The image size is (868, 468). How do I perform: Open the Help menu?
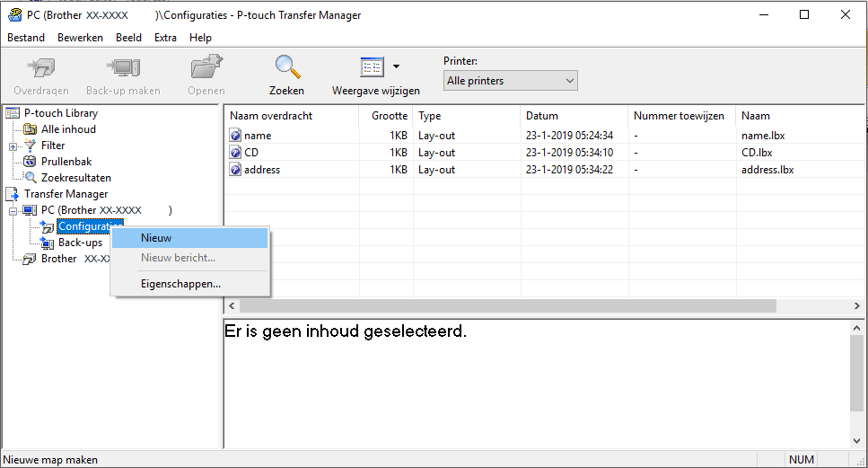coord(200,38)
